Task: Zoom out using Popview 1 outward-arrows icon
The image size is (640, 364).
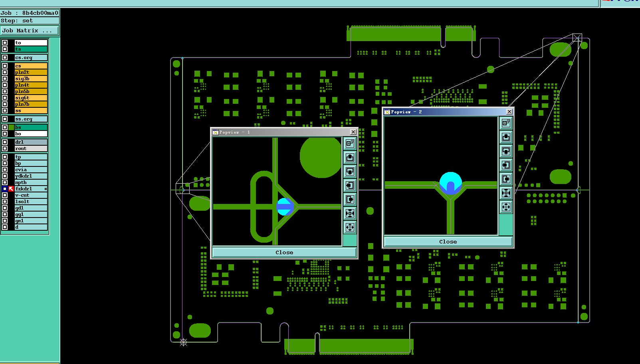Action: point(350,227)
